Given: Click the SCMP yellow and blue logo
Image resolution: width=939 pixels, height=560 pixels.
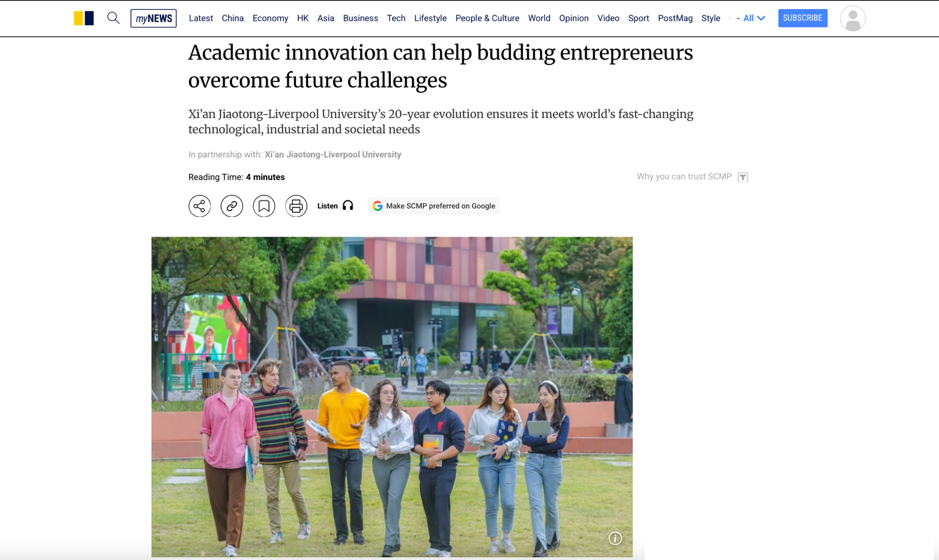Looking at the screenshot, I should pos(84,18).
